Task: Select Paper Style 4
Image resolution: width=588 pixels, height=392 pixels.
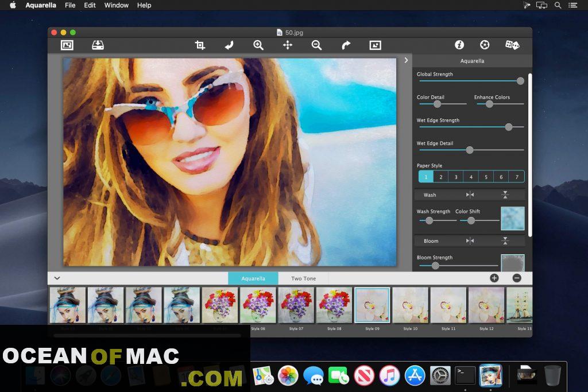Action: 471,177
